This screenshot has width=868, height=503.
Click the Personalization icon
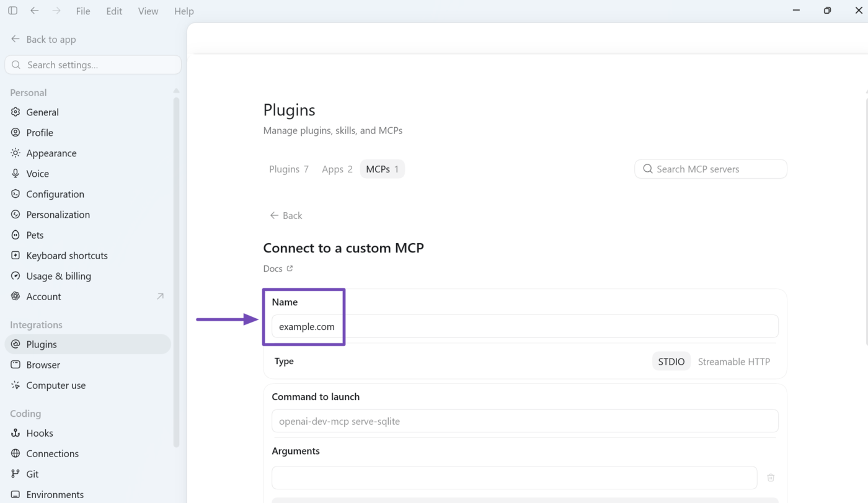coord(15,215)
